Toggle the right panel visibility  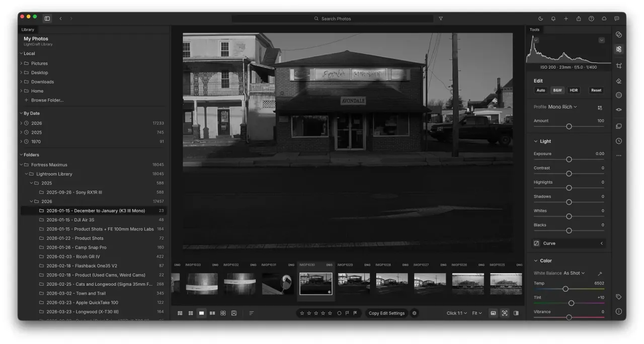click(516, 313)
